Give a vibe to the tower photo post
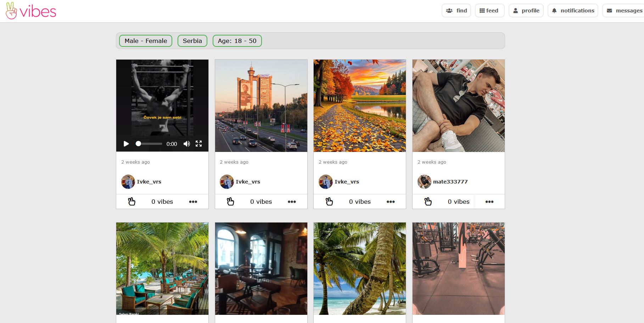644x323 pixels. (x=230, y=202)
